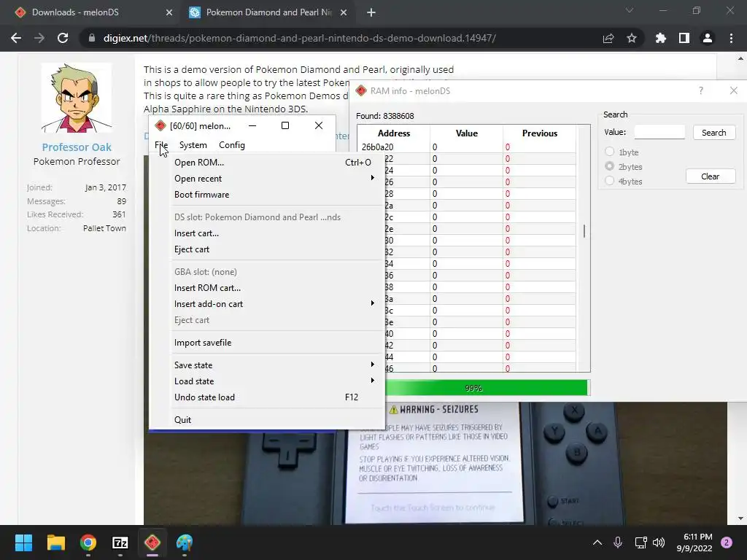Open the Paint app taskbar icon

(185, 542)
